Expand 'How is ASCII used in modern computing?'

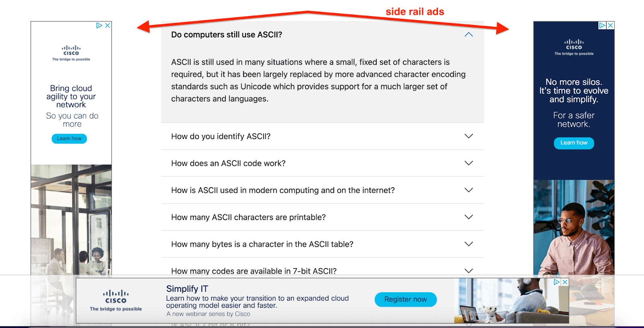coord(468,190)
